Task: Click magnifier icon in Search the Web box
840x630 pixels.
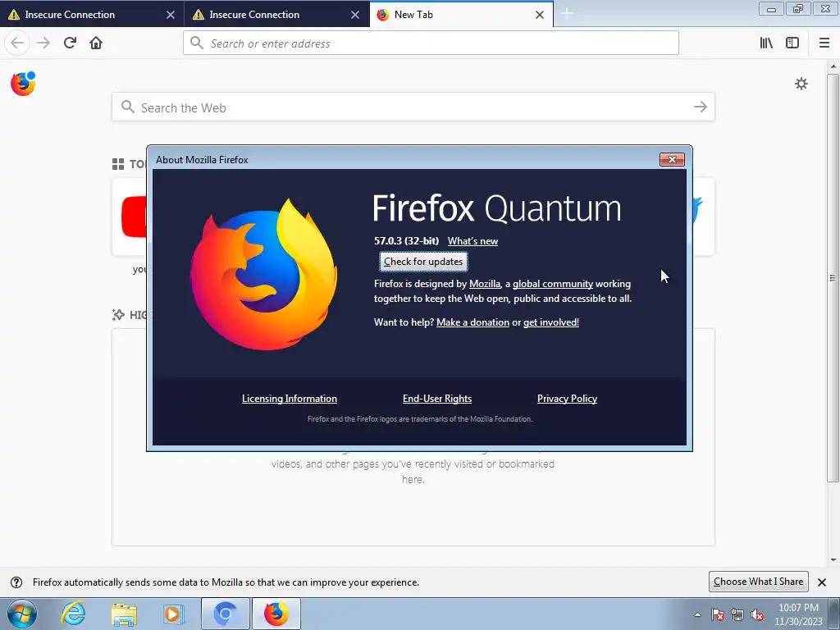Action: point(127,107)
